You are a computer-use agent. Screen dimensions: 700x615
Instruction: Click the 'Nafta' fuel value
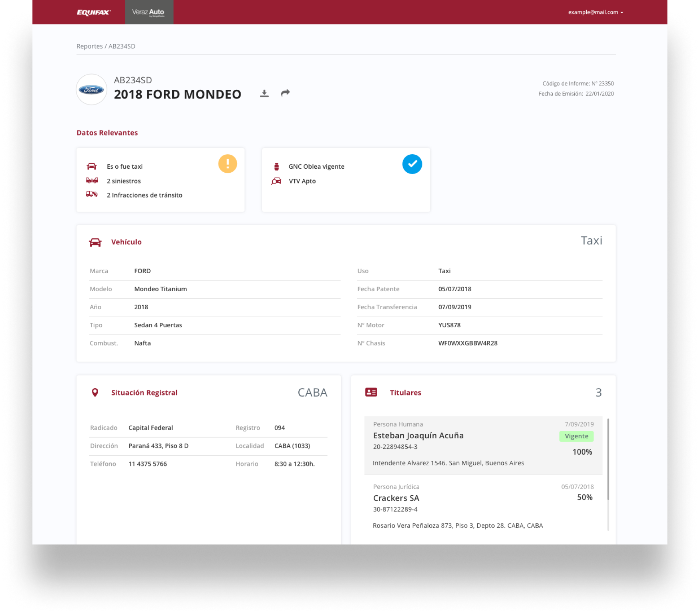(x=143, y=343)
